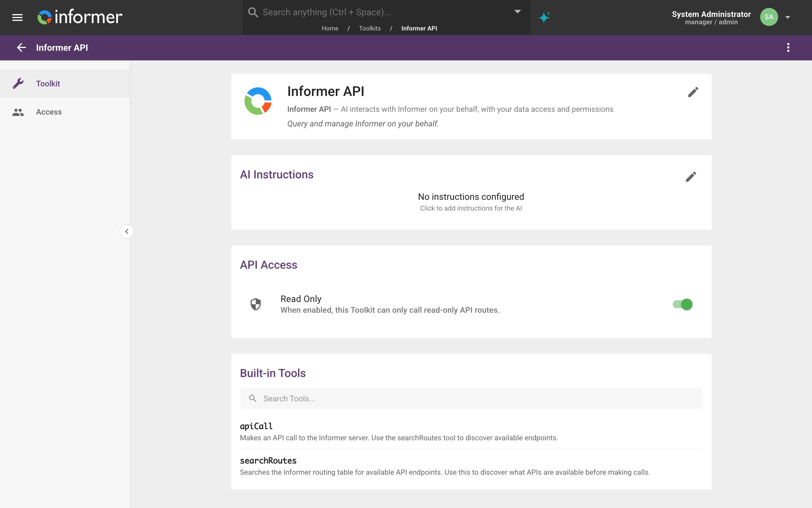The image size is (812, 508).
Task: Select the apiCall tool entry
Action: tap(471, 432)
